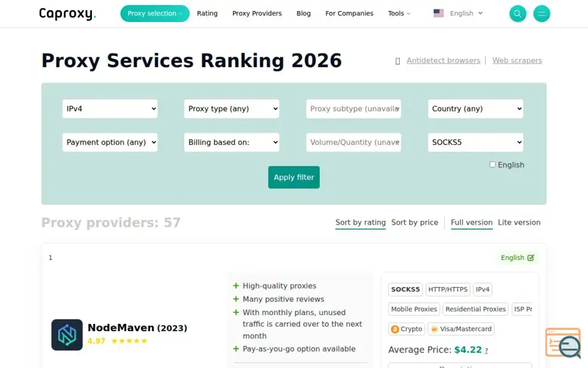
Task: Click the Crypto payment badge
Action: pyautogui.click(x=406, y=329)
